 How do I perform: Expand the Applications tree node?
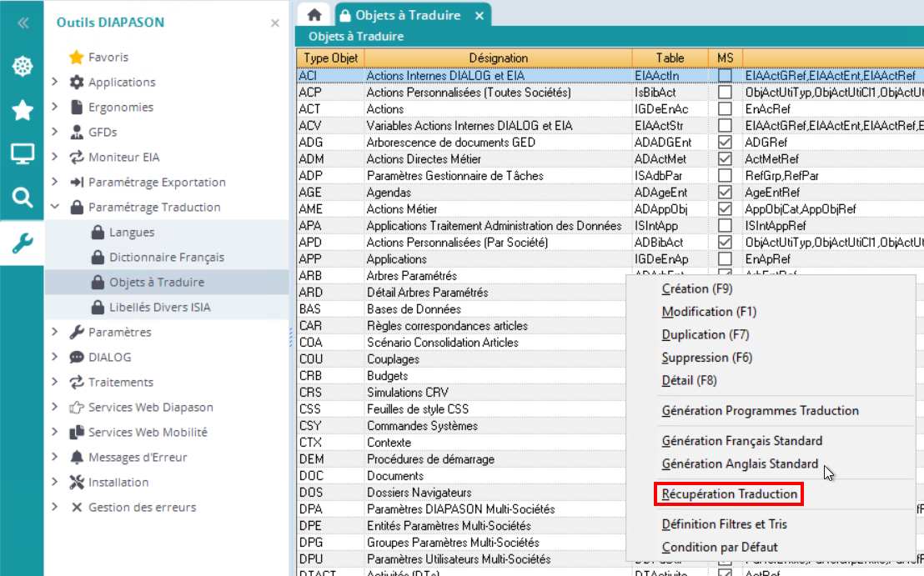tap(55, 83)
